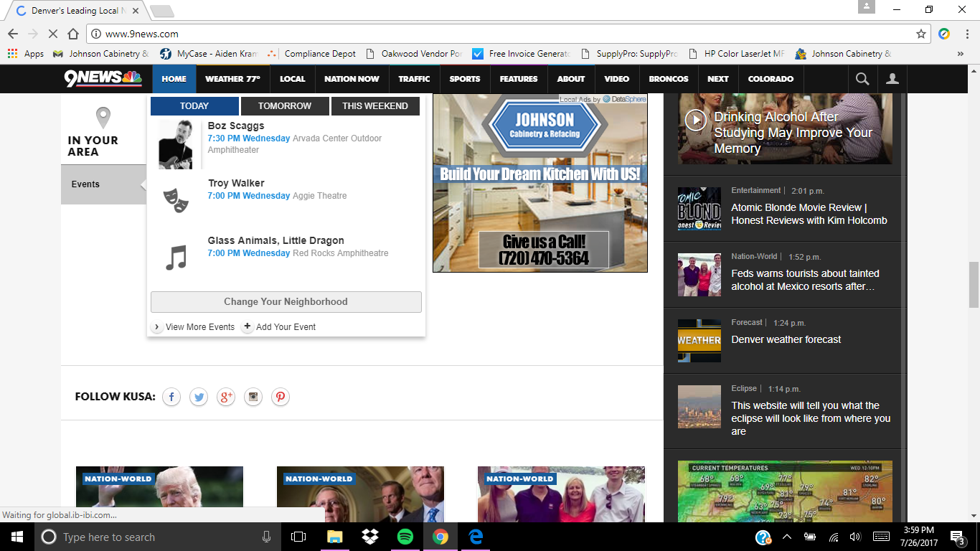Switch events to the TODAY tab

[194, 106]
